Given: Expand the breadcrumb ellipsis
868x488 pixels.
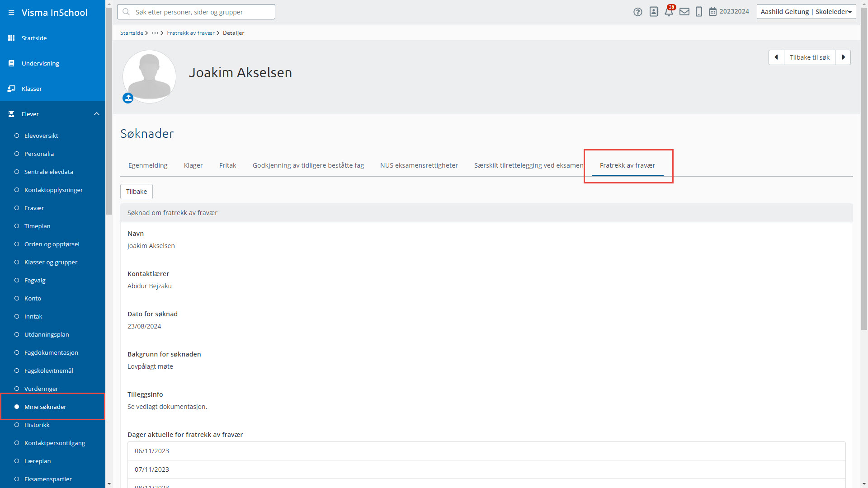Looking at the screenshot, I should [x=155, y=33].
